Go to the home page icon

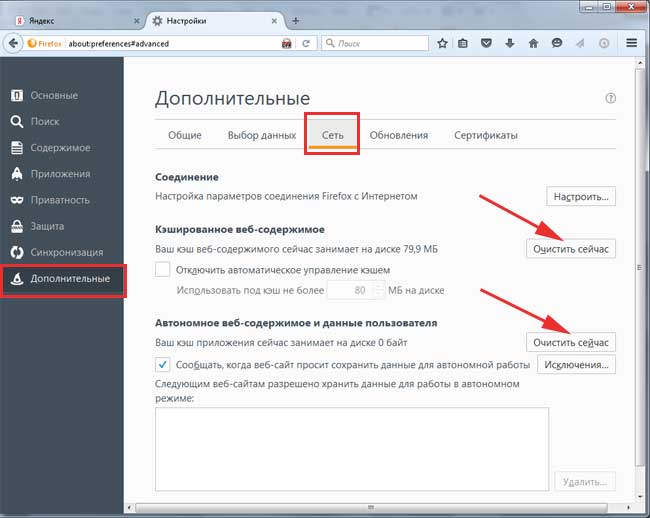[x=533, y=44]
